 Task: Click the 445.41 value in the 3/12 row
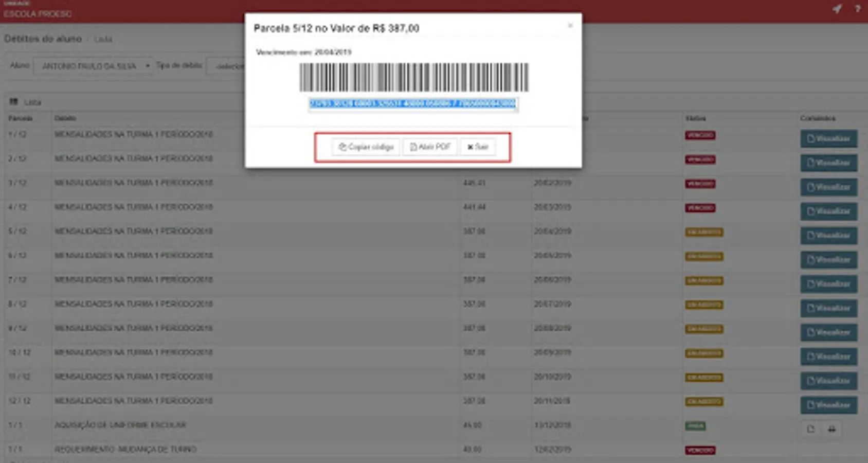click(474, 183)
